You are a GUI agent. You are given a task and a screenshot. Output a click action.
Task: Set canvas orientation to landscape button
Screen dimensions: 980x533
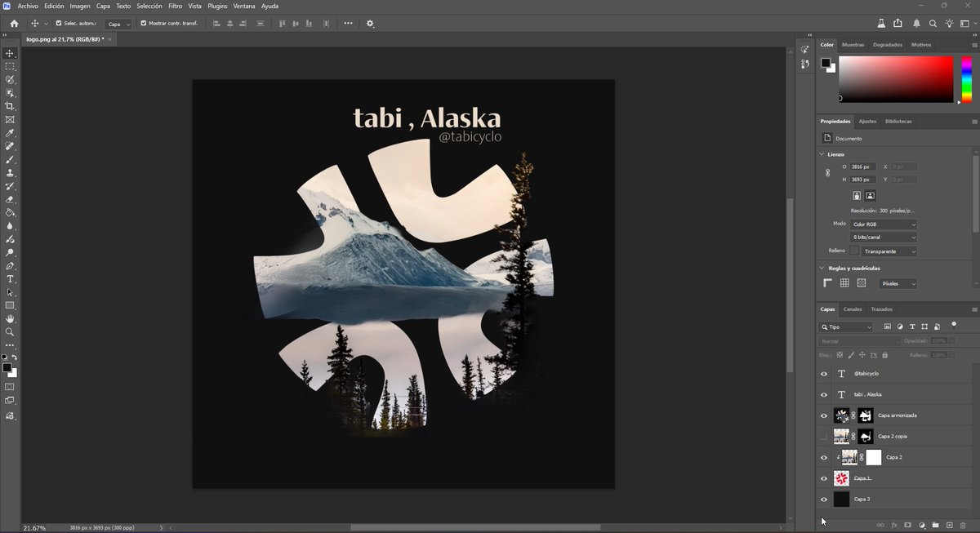tap(871, 196)
